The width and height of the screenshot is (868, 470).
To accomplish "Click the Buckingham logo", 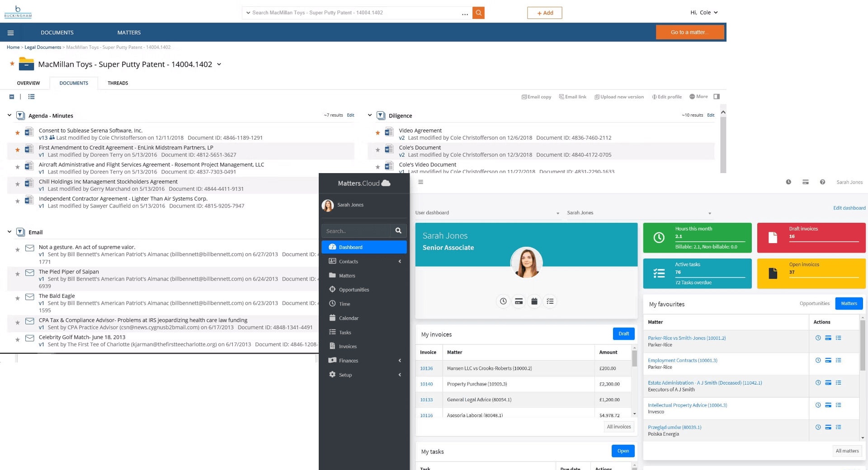I will coord(18,12).
